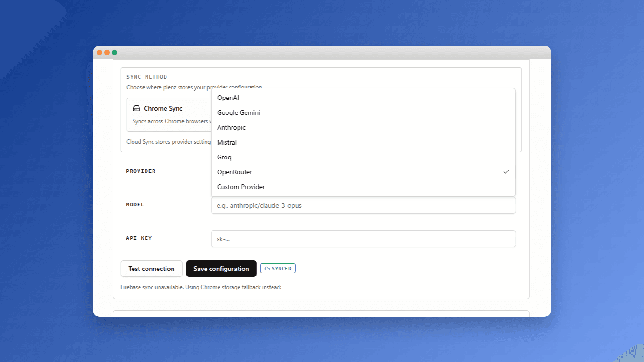The width and height of the screenshot is (644, 362).
Task: Click the SYNC METHOD heading
Action: point(147,77)
